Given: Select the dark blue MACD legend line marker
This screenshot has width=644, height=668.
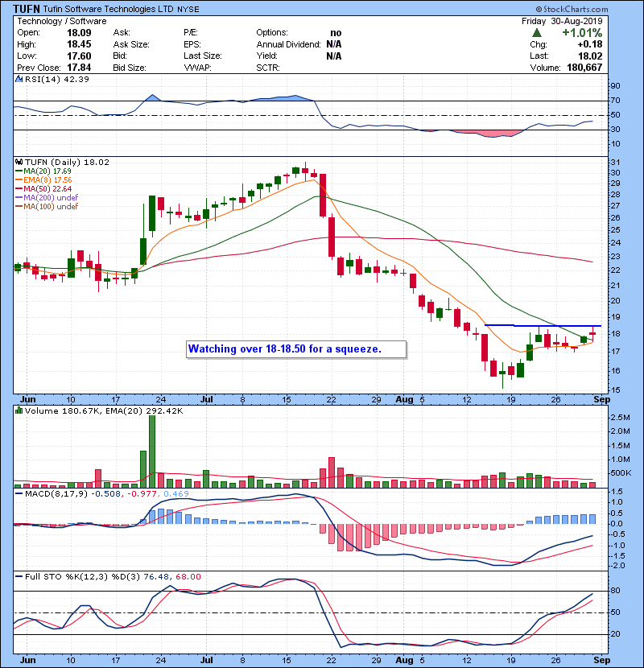Looking at the screenshot, I should pos(19,494).
